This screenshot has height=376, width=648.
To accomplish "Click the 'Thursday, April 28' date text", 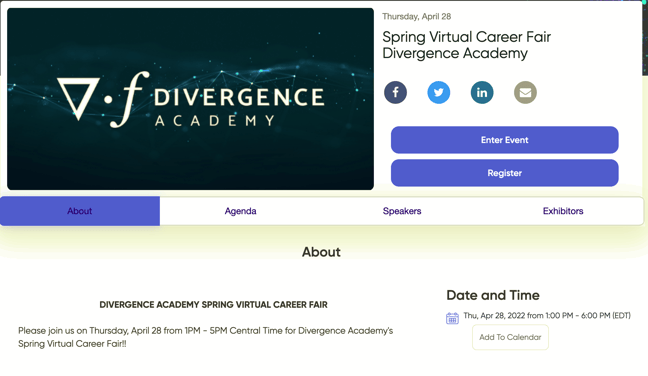I will coord(416,17).
